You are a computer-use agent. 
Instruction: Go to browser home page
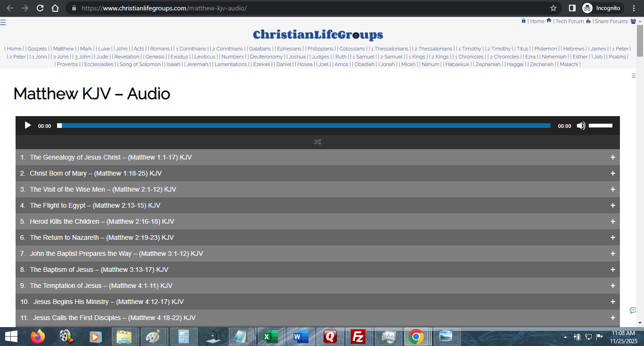[x=55, y=8]
